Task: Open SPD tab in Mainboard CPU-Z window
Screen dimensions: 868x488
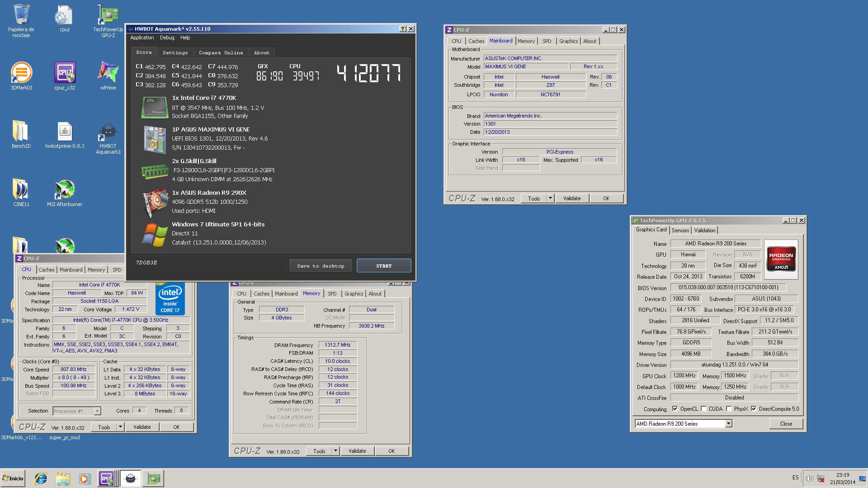Action: coord(547,41)
